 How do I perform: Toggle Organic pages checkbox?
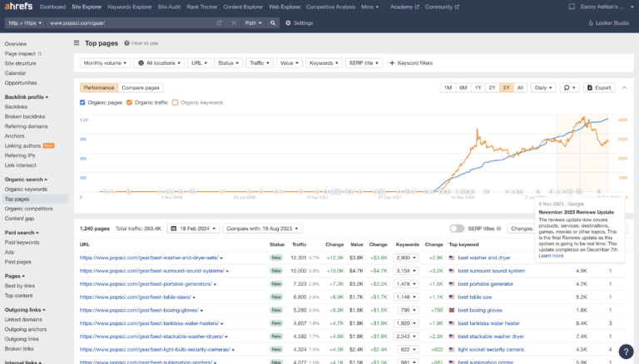tap(82, 102)
